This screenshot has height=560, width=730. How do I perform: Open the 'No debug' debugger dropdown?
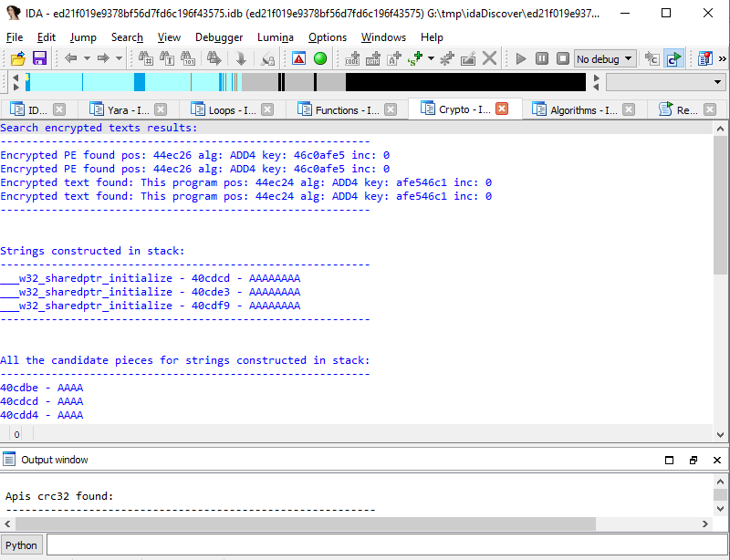(x=605, y=58)
